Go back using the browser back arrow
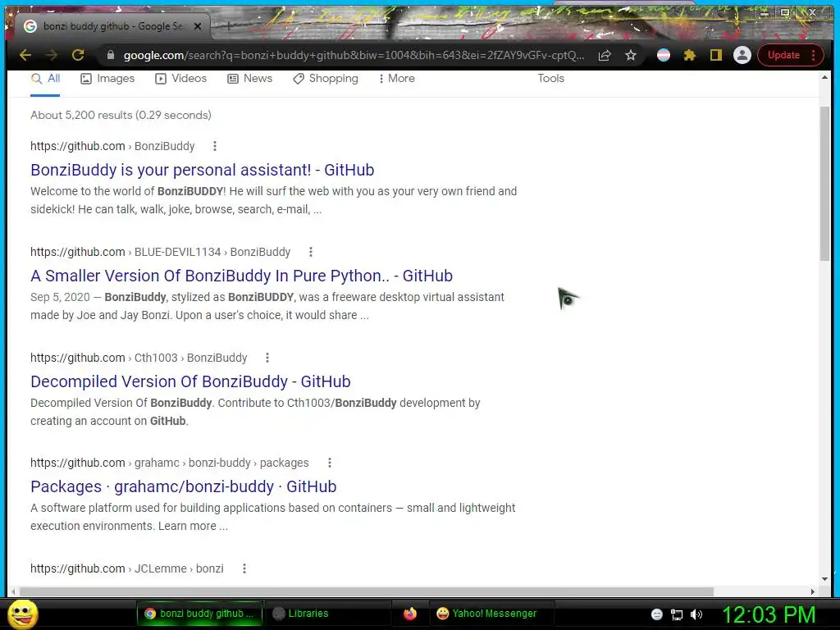840x630 pixels. coord(25,55)
